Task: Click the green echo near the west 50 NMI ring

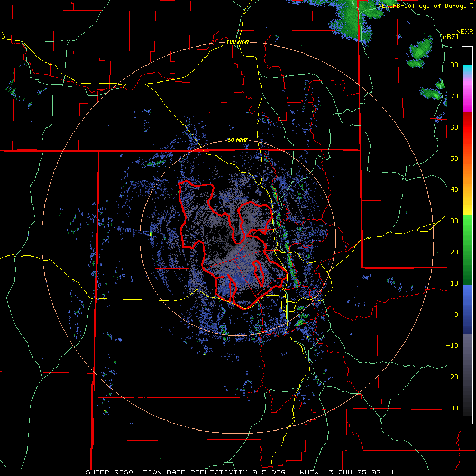Action: point(151,234)
